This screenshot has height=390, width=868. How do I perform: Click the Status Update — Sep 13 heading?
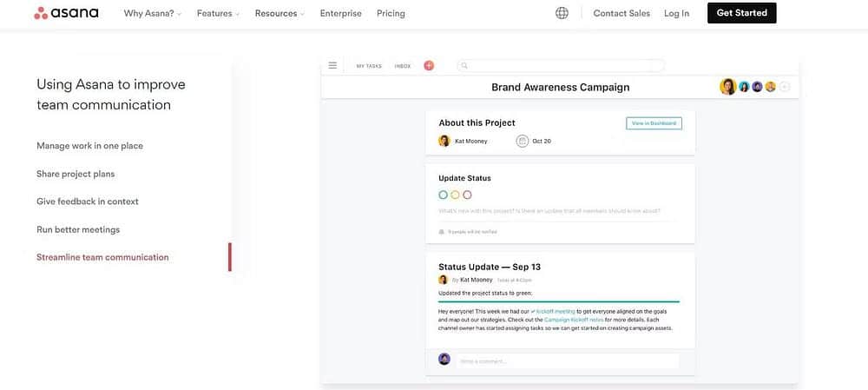click(490, 267)
